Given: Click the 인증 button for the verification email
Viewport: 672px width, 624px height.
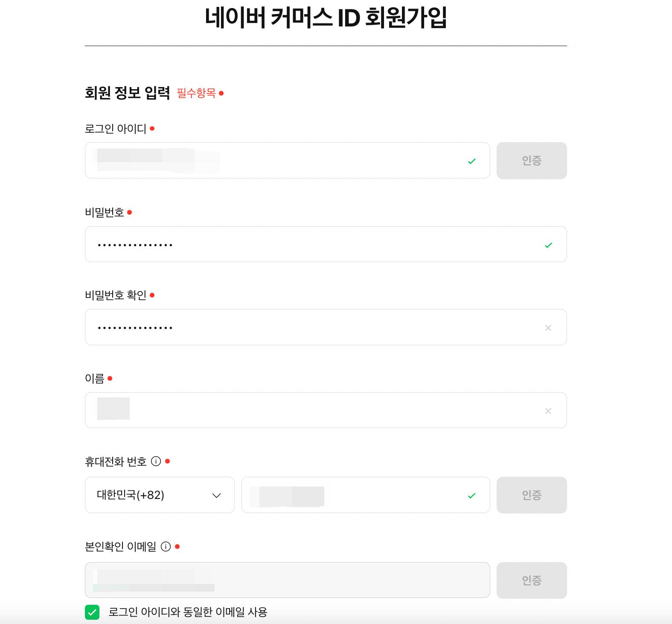Looking at the screenshot, I should click(x=532, y=580).
